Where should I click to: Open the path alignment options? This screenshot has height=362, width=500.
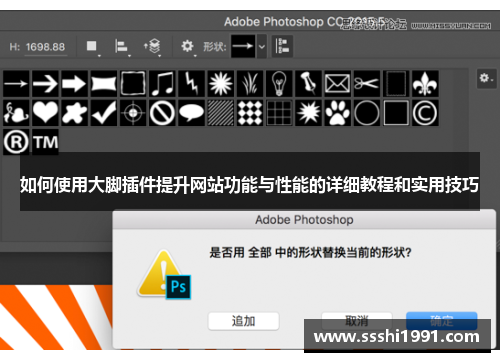[122, 47]
